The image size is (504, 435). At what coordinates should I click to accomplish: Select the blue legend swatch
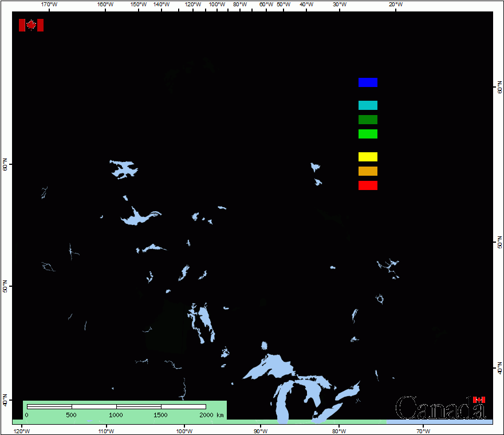[368, 82]
